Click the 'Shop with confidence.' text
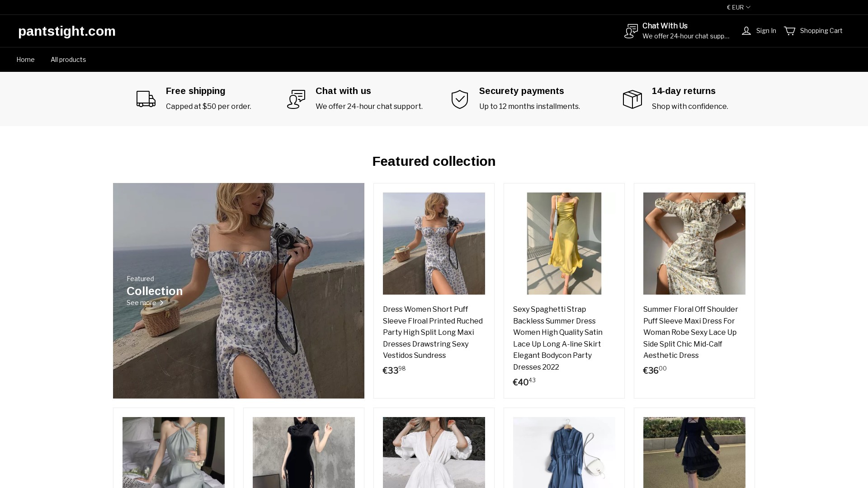Image resolution: width=868 pixels, height=488 pixels. pos(690,107)
